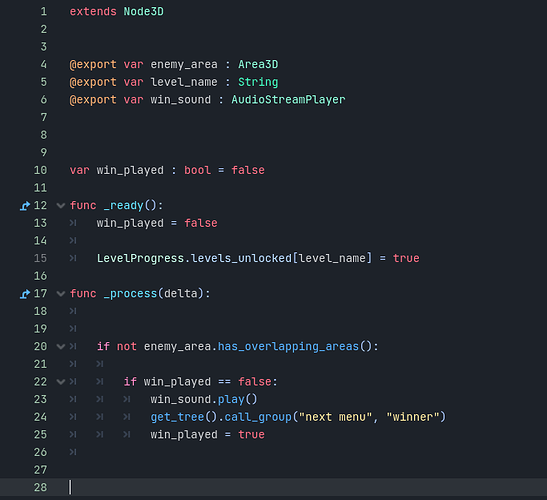Click the LevelProgress identifier on line 15

[x=140, y=259]
